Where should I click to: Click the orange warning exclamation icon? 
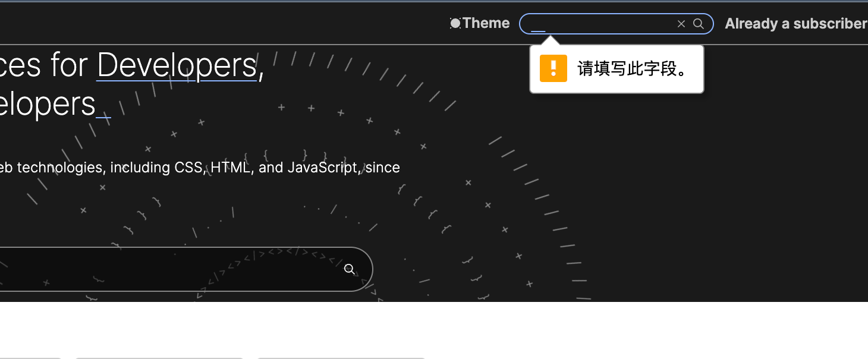[553, 68]
